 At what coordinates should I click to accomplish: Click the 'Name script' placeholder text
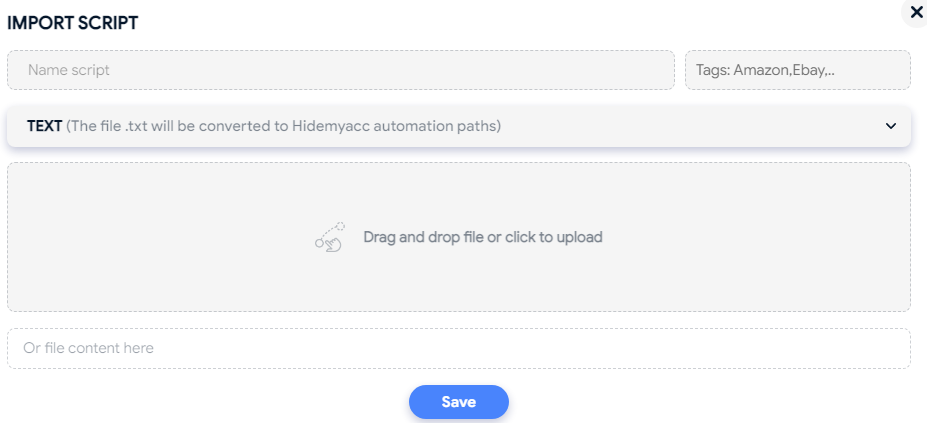coord(69,70)
